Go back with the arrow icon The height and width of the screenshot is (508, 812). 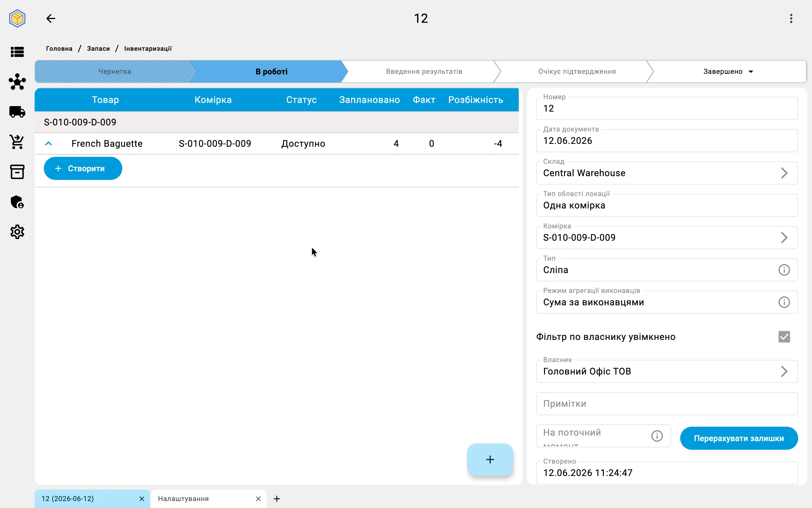[51, 18]
